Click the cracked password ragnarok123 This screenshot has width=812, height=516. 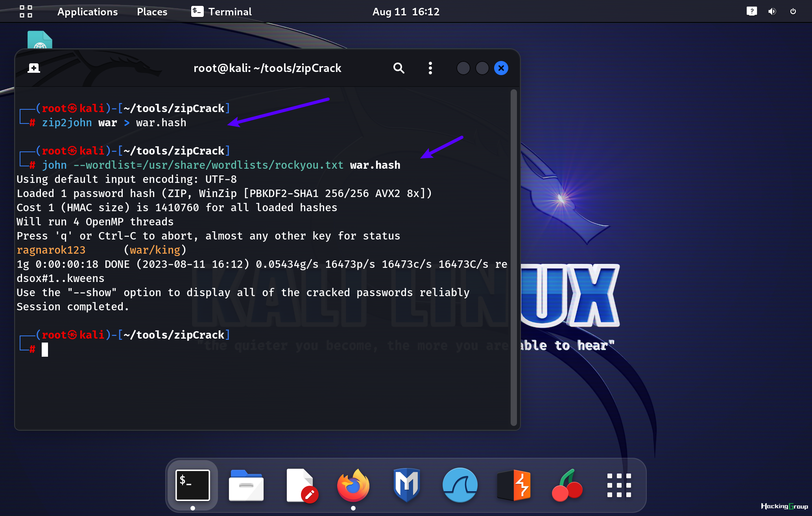point(51,250)
